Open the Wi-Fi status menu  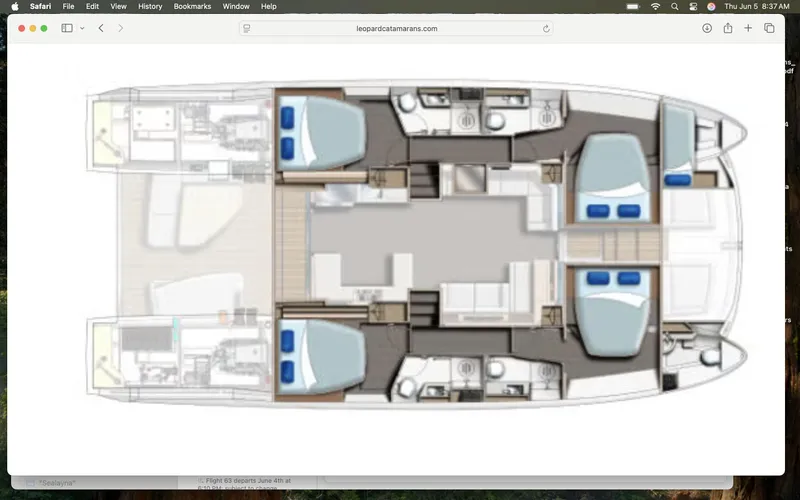click(655, 6)
